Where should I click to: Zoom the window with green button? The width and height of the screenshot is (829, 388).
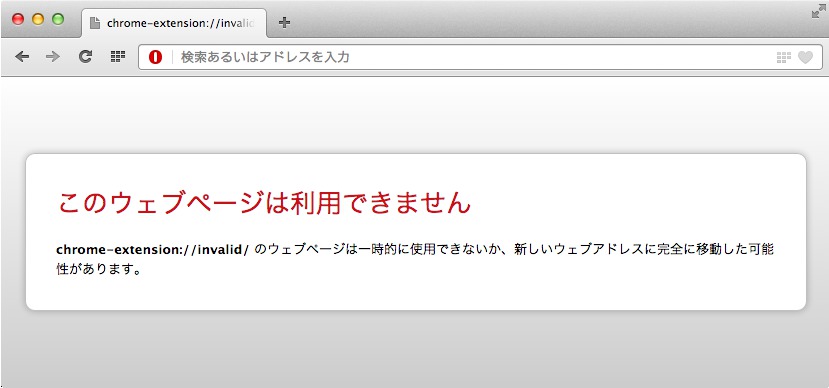(x=58, y=19)
